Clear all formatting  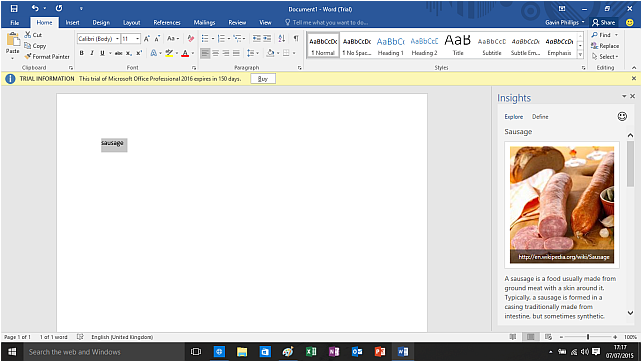coord(191,39)
